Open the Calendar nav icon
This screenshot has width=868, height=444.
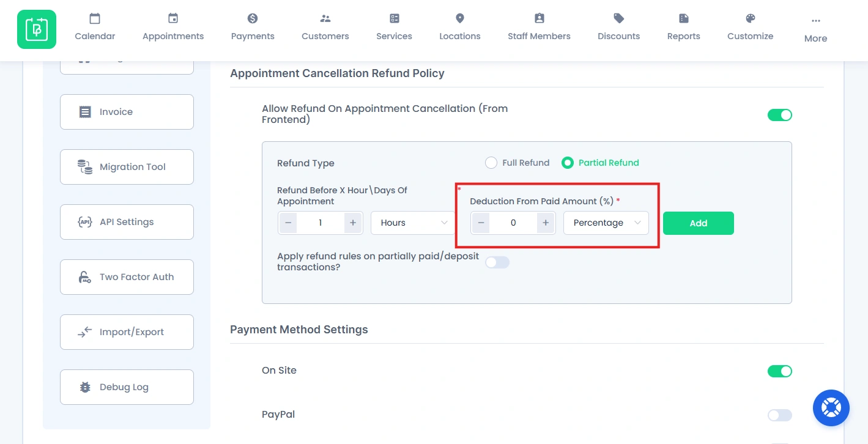point(95,18)
